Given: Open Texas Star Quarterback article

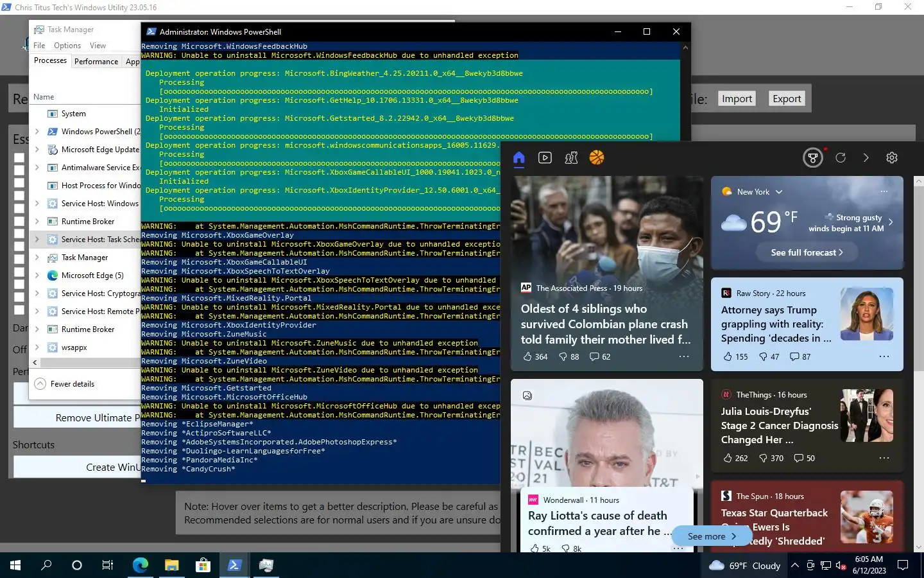Looking at the screenshot, I should (x=774, y=527).
